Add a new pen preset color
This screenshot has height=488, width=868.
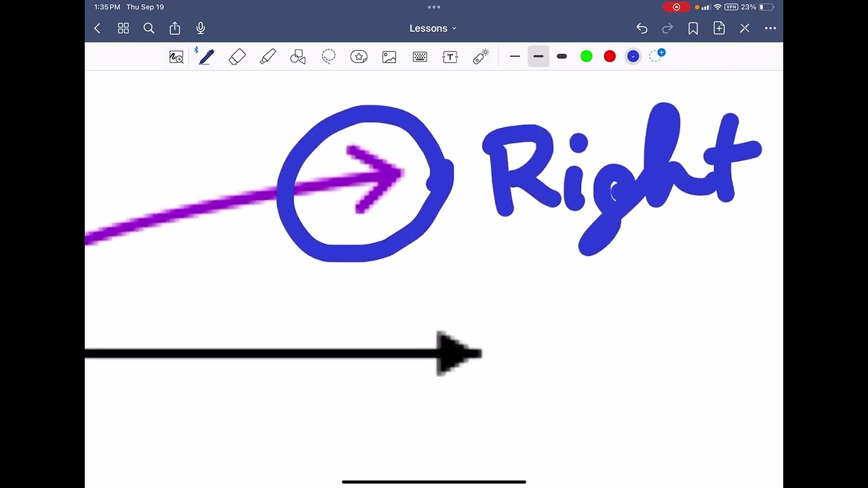pyautogui.click(x=656, y=56)
